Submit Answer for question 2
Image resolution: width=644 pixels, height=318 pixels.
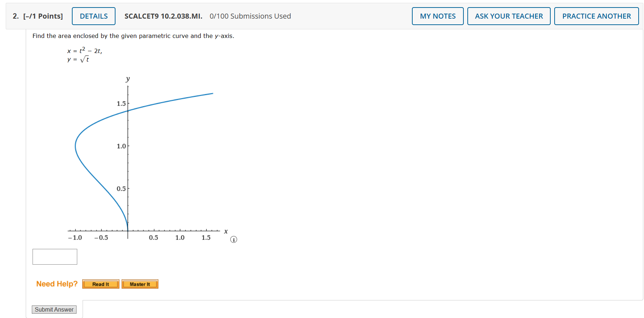54,309
